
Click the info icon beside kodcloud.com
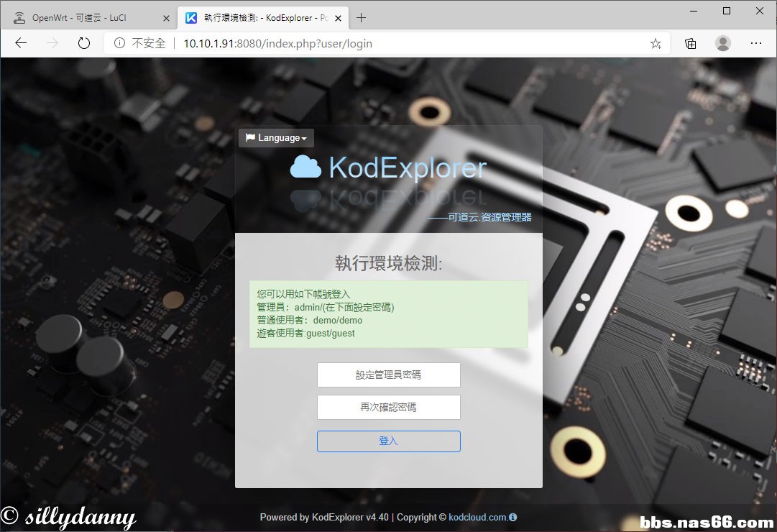[x=513, y=517]
